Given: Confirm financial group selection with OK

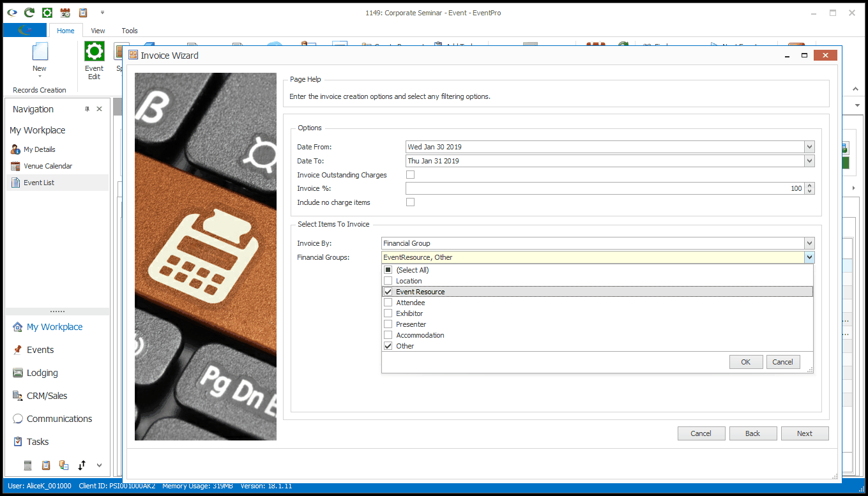Looking at the screenshot, I should click(746, 362).
